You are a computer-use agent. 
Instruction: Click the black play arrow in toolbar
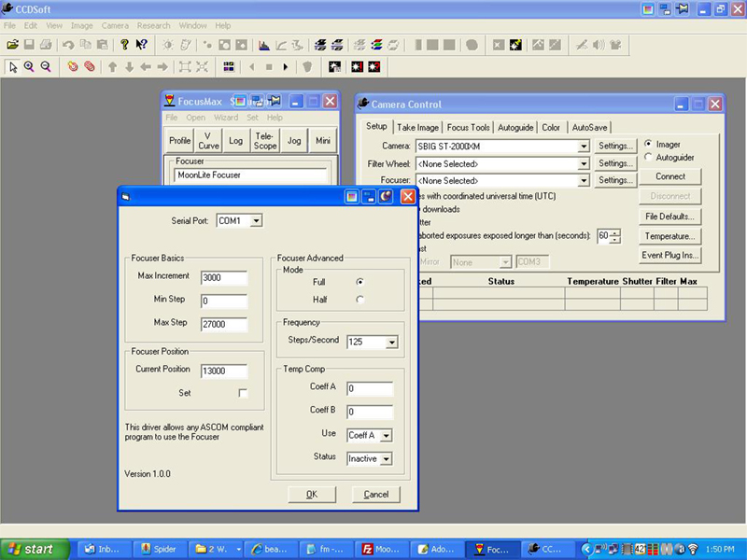(x=286, y=67)
